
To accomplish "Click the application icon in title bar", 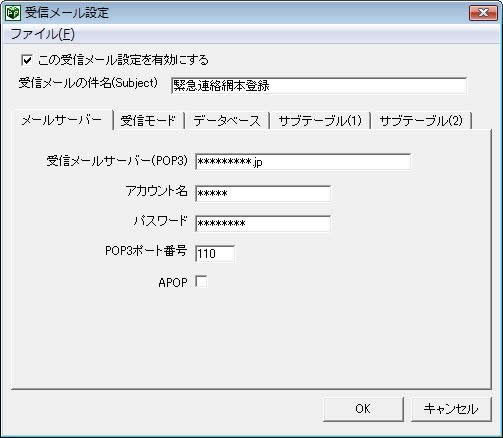I will (x=14, y=13).
